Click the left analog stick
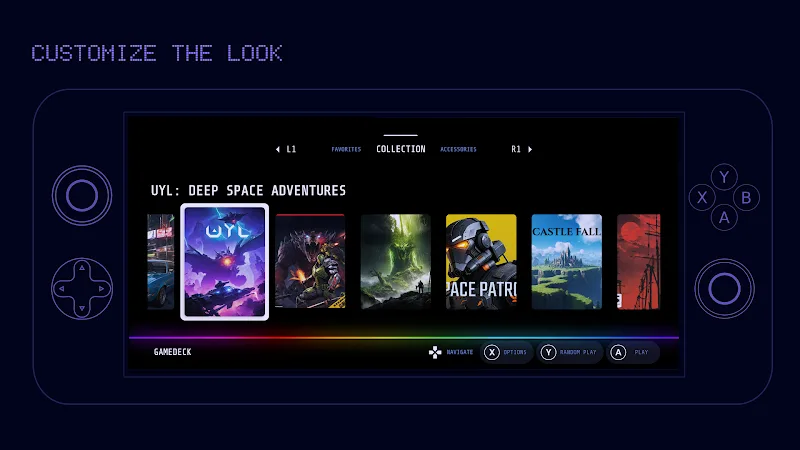Viewport: 800px width, 450px height. point(82,194)
